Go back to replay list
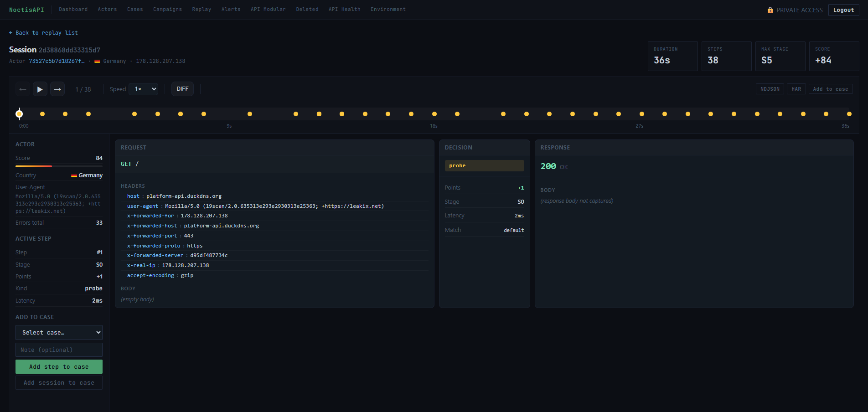This screenshot has height=412, width=868. tap(43, 33)
